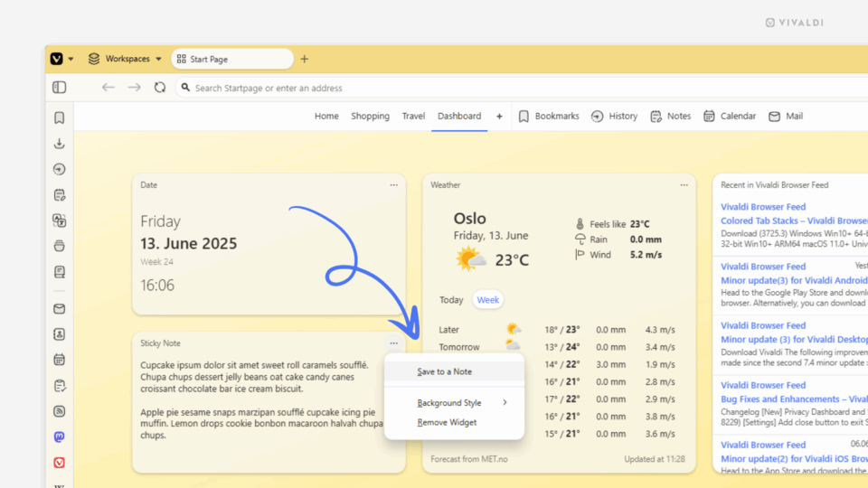Viewport: 868px width, 488px height.
Task: Choose Background Style in context menu
Action: point(454,403)
